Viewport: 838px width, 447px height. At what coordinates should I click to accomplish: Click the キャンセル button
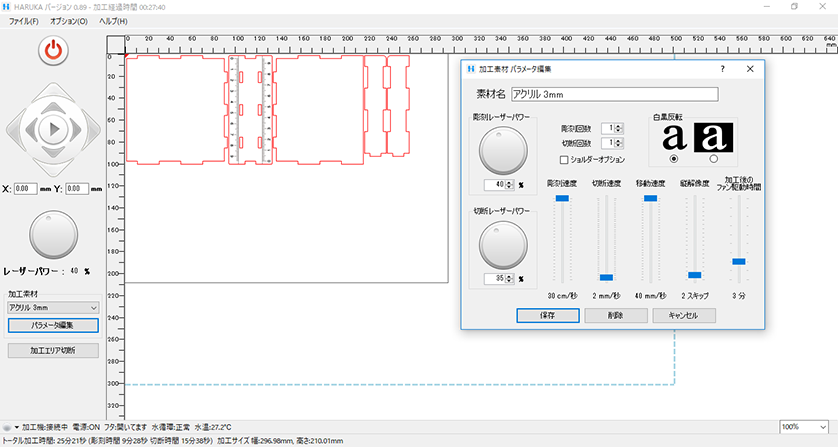(683, 314)
